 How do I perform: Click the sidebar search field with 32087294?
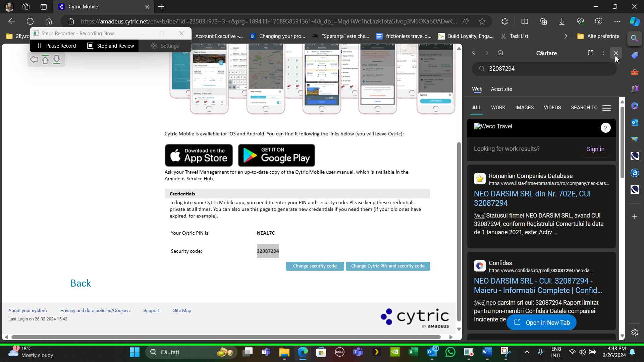[544, 69]
